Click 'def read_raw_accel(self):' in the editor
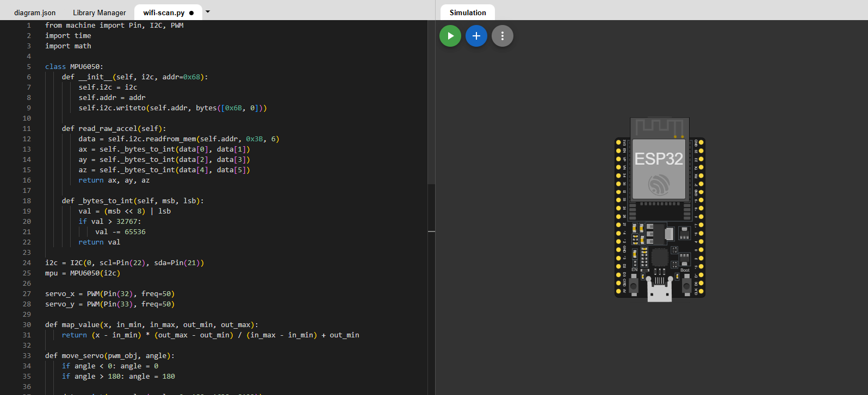The image size is (868, 395). coord(114,129)
